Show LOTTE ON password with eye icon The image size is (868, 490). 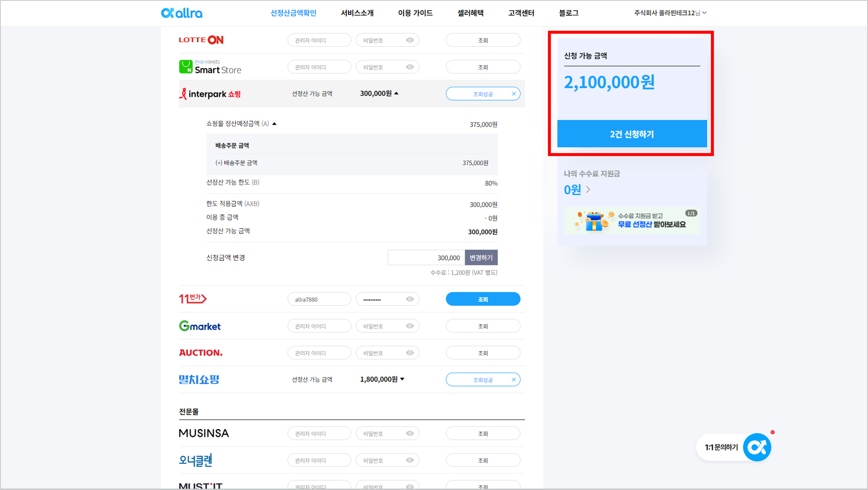[410, 40]
